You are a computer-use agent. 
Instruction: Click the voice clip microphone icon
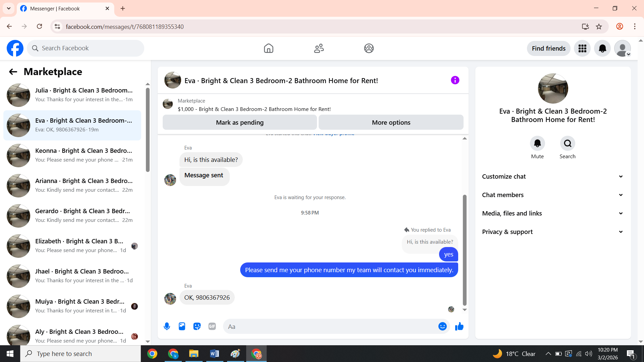pyautogui.click(x=167, y=326)
